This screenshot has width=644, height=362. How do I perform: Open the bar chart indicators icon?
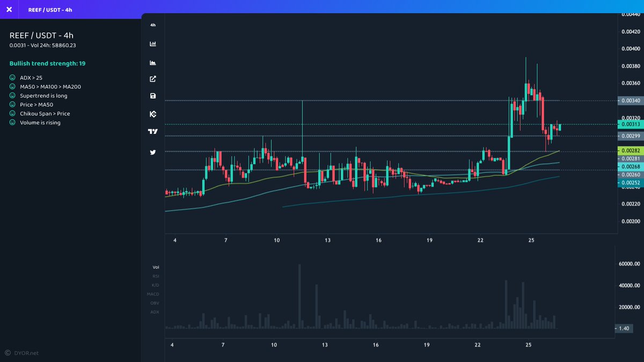pyautogui.click(x=153, y=43)
